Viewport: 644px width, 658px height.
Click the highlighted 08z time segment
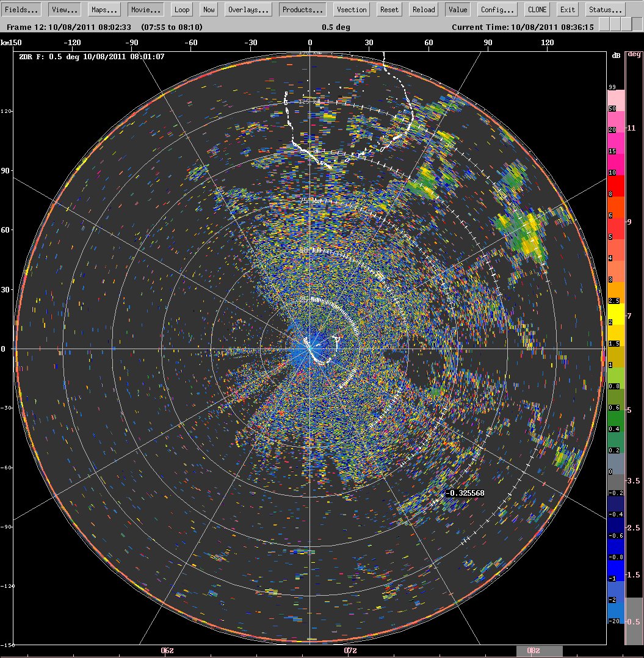click(x=538, y=651)
